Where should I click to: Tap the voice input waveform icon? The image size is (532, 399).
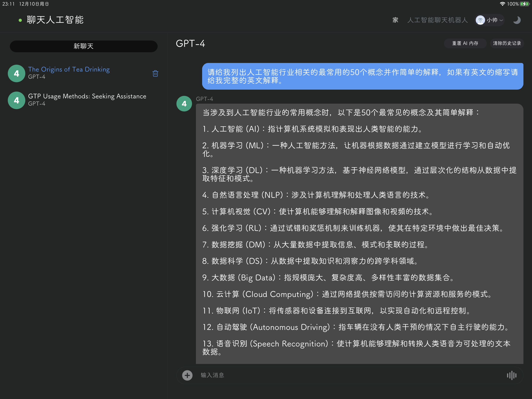(x=512, y=375)
